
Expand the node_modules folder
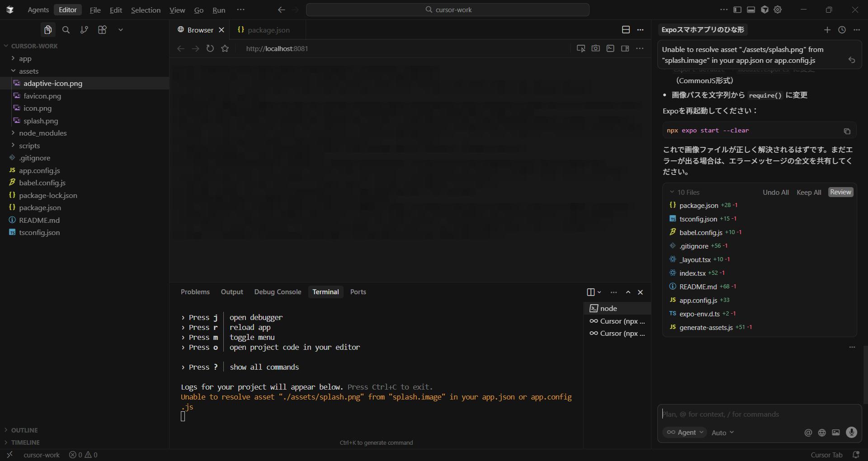point(42,133)
